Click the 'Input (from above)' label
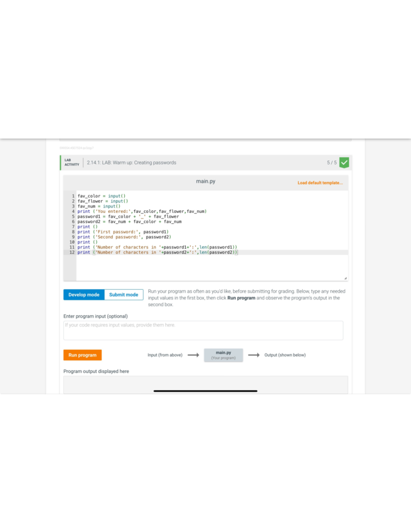The width and height of the screenshot is (411, 532). click(x=165, y=355)
